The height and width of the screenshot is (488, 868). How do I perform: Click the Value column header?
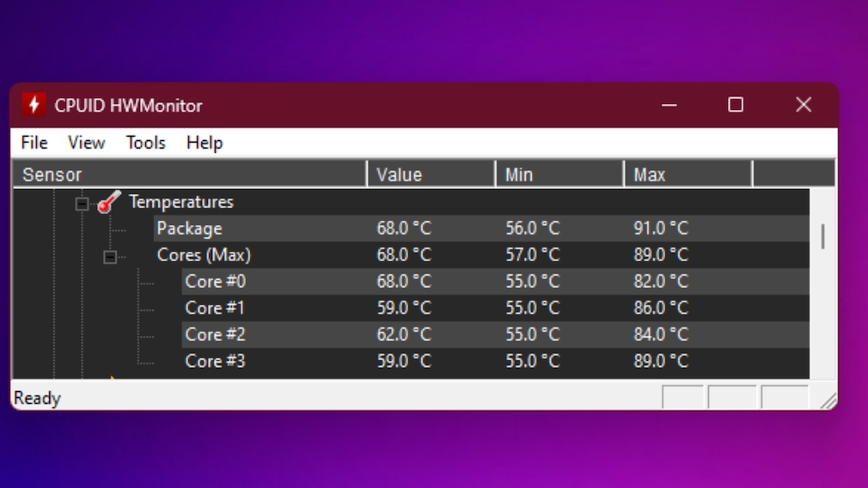click(x=431, y=174)
